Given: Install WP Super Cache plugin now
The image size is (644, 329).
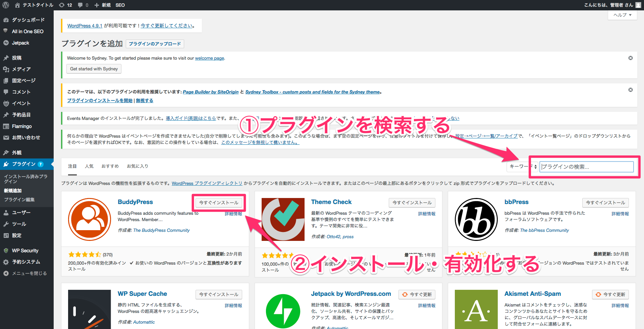Looking at the screenshot, I should (x=219, y=294).
